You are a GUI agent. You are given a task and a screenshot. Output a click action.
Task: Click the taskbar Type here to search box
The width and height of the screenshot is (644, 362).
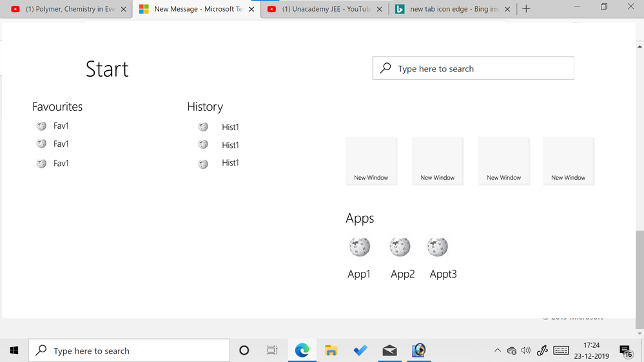[x=129, y=350]
